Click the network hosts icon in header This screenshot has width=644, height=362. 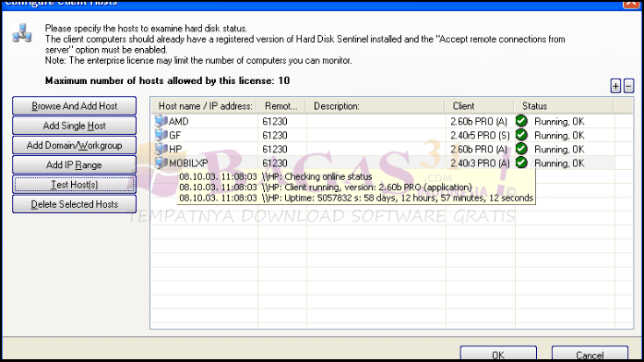(x=22, y=33)
